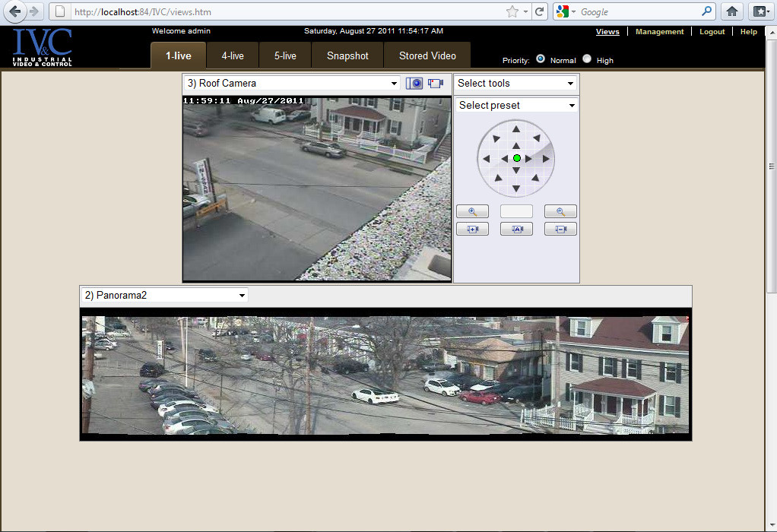The image size is (777, 532).
Task: Click the focus near (plus) camera button
Action: [x=472, y=229]
